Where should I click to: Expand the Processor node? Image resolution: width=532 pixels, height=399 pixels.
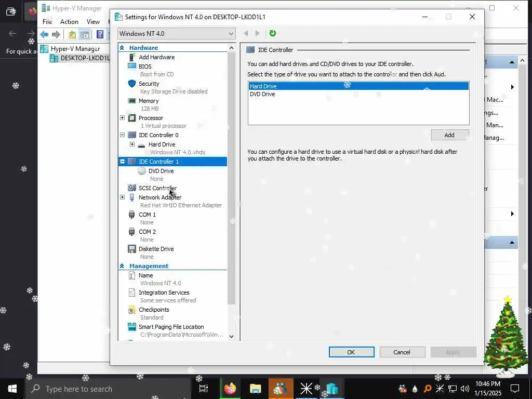(x=123, y=118)
